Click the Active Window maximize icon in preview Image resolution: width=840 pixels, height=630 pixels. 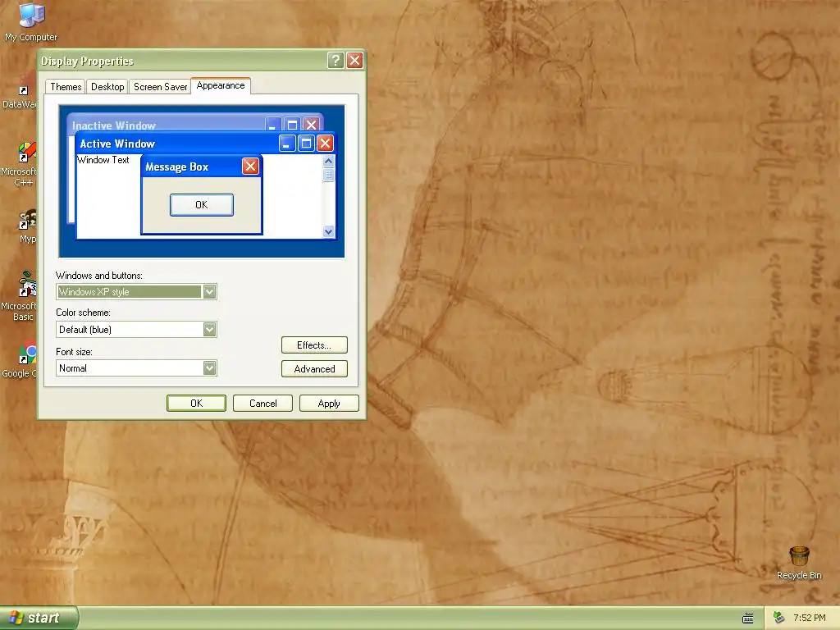pos(306,143)
